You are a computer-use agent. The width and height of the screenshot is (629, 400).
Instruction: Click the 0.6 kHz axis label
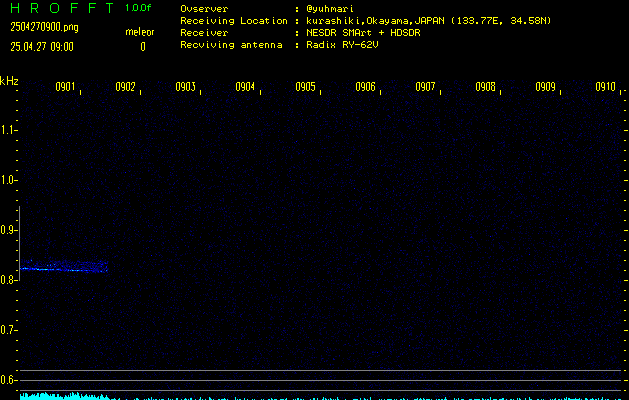point(8,380)
